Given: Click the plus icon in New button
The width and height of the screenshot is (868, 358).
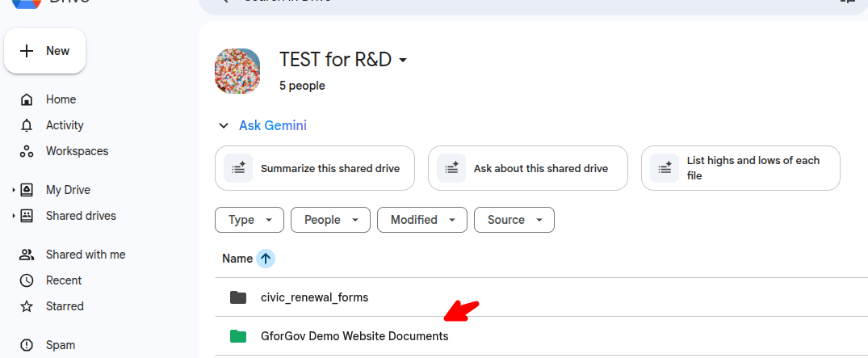Looking at the screenshot, I should [27, 51].
